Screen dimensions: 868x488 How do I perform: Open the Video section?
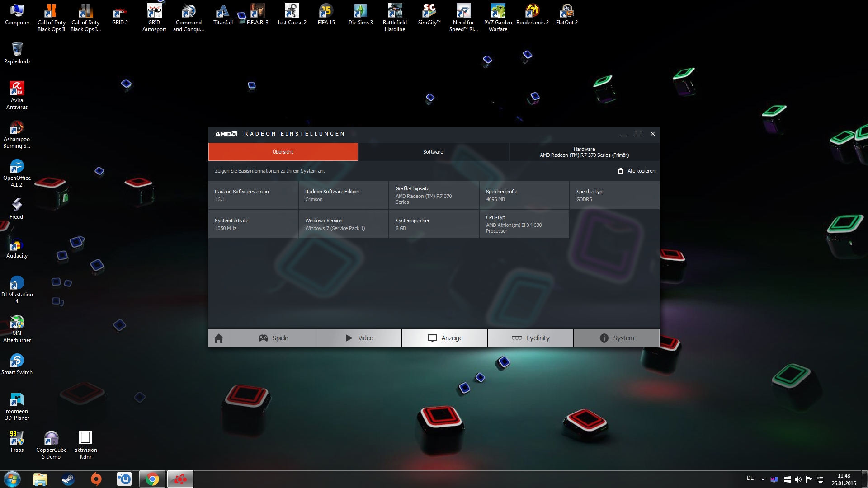point(359,338)
